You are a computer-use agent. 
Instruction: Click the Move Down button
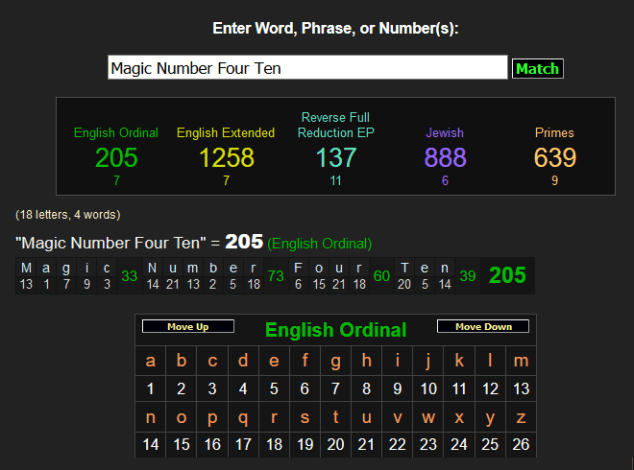[482, 327]
